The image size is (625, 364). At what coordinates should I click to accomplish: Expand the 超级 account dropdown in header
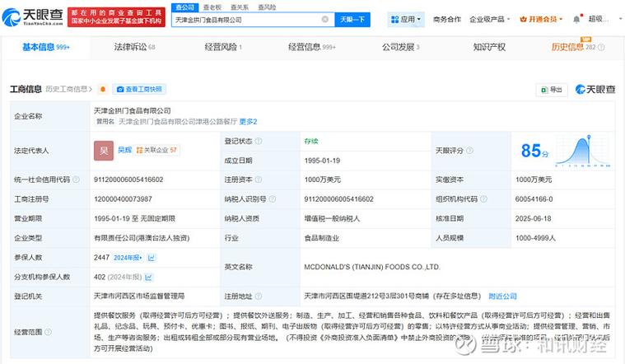[x=605, y=19]
